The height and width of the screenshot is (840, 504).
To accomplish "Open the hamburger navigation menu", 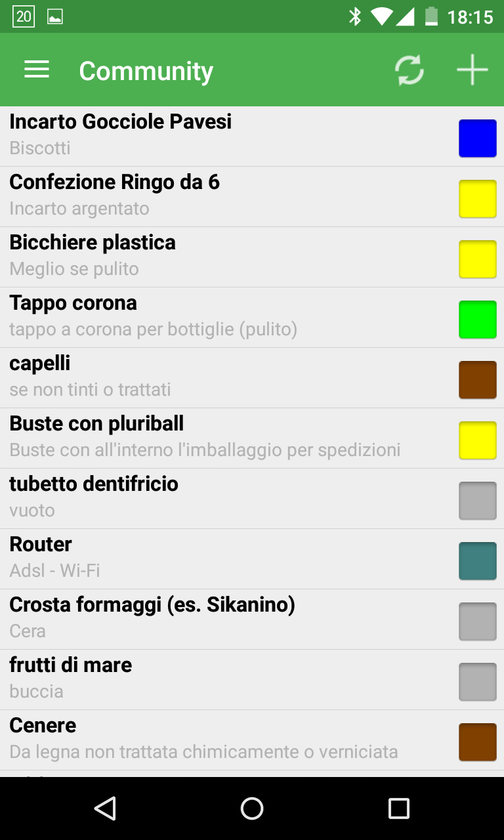I will point(37,70).
